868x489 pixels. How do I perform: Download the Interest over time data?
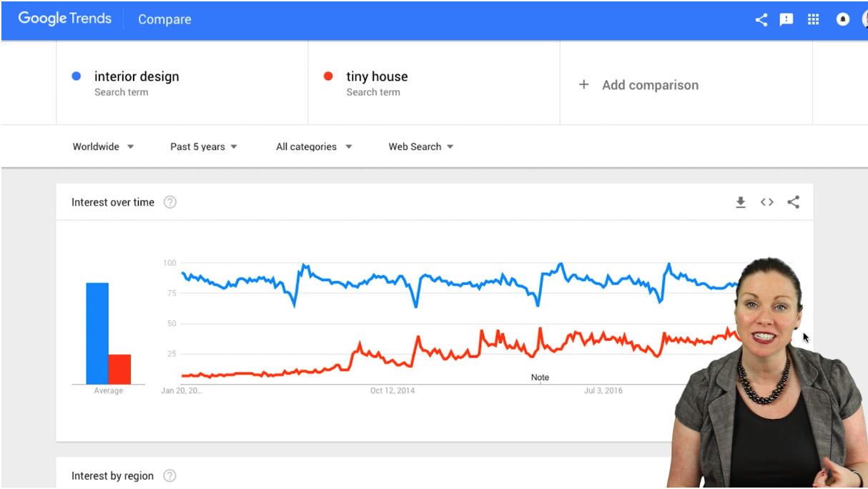click(741, 202)
